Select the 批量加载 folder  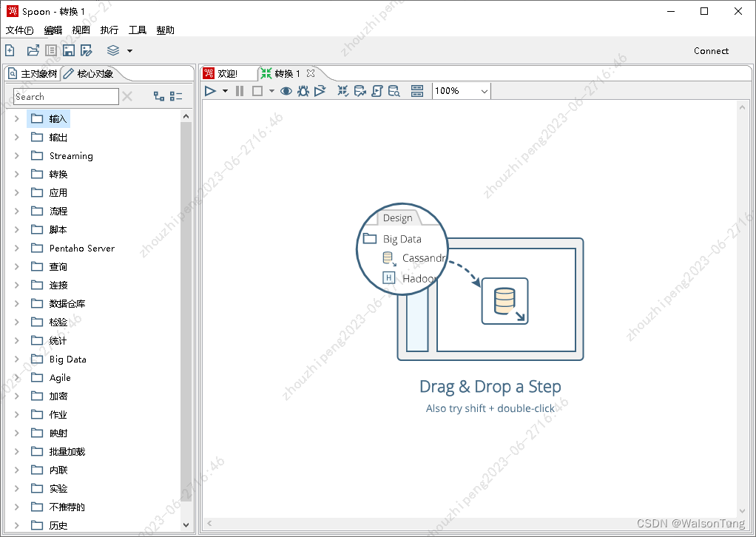58,451
